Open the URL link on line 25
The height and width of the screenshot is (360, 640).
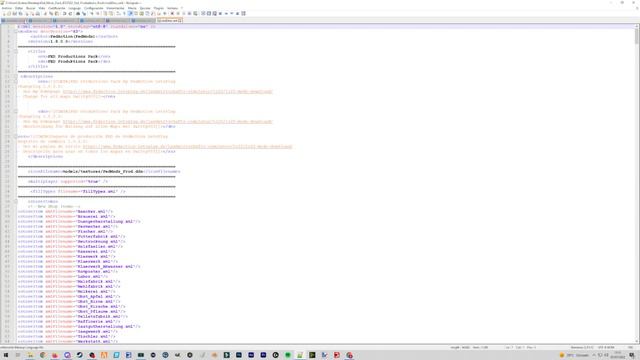point(187,147)
